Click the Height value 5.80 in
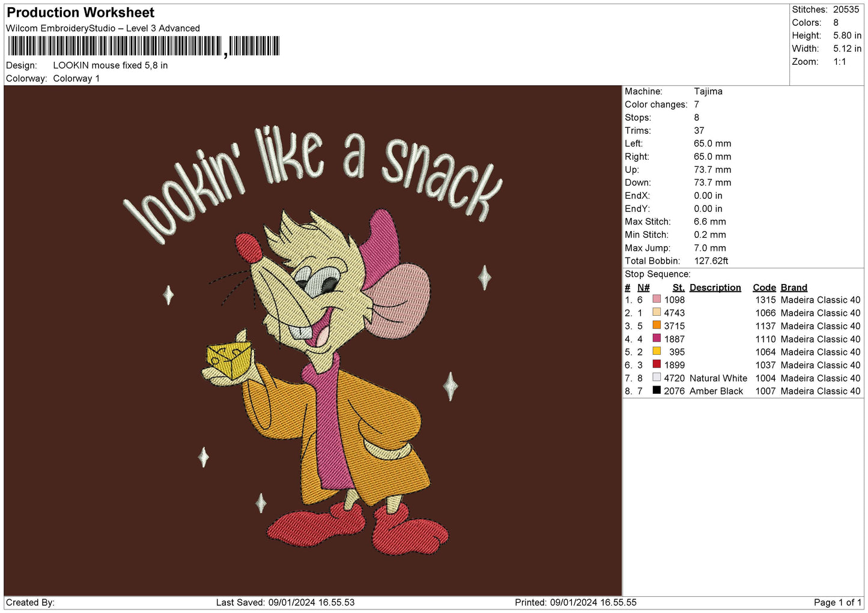Screen dimensions: 868x613 pos(847,36)
